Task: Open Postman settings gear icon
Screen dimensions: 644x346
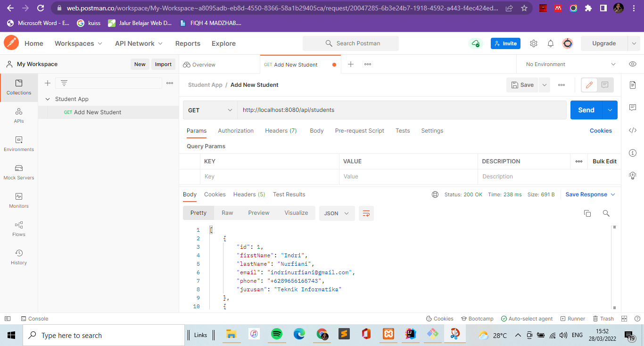Action: point(533,43)
